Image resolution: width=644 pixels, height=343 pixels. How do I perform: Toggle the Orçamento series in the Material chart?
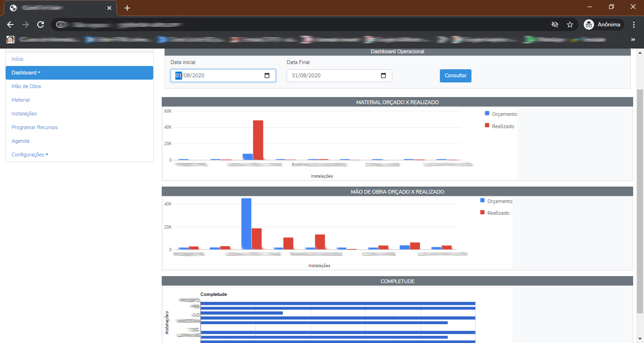pos(501,114)
